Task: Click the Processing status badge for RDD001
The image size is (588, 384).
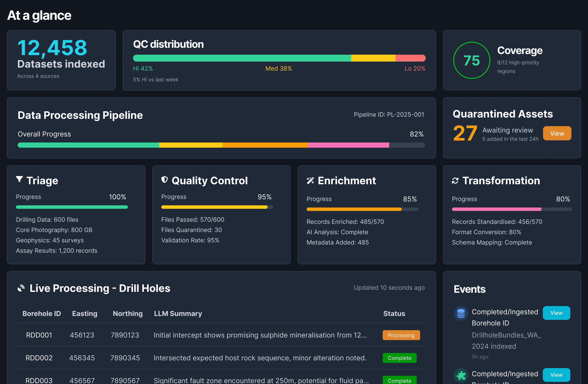Action: click(401, 335)
